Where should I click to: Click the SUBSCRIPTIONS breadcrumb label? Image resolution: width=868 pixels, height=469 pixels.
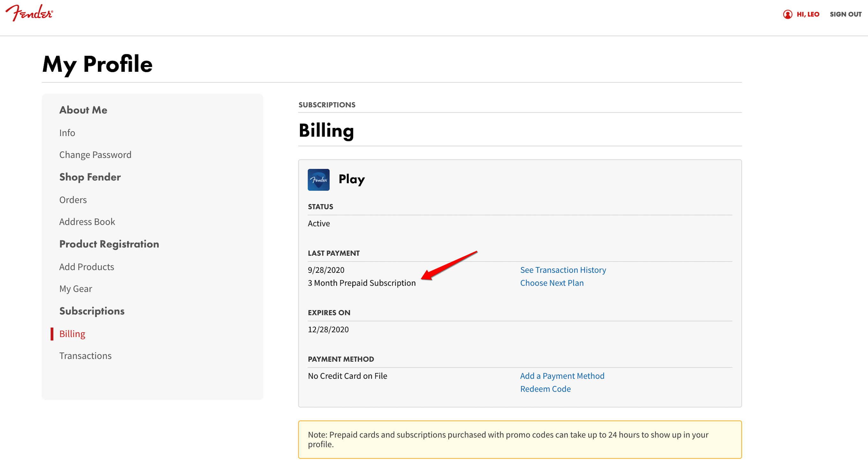(x=327, y=105)
